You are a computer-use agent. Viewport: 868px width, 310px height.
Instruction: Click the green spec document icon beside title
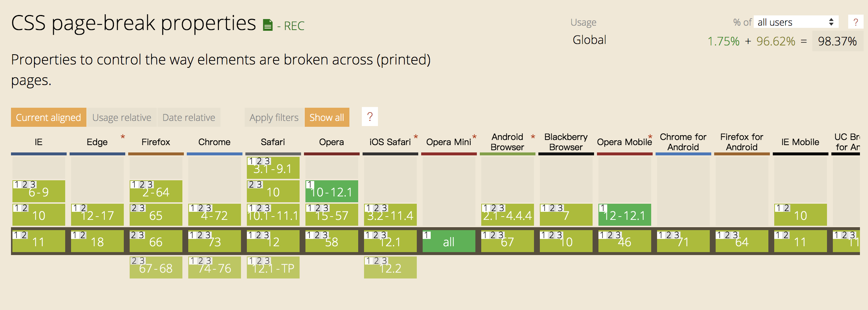click(268, 25)
